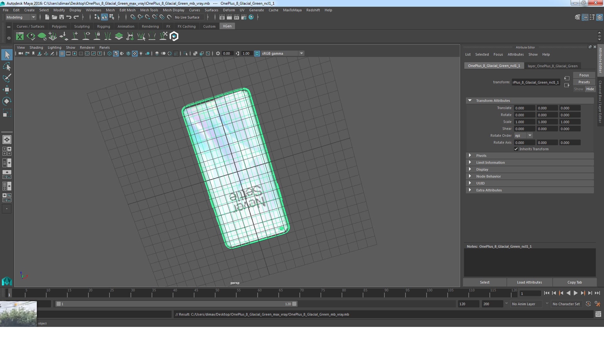The height and width of the screenshot is (364, 604).
Task: Expand the Pivots section
Action: (x=470, y=156)
